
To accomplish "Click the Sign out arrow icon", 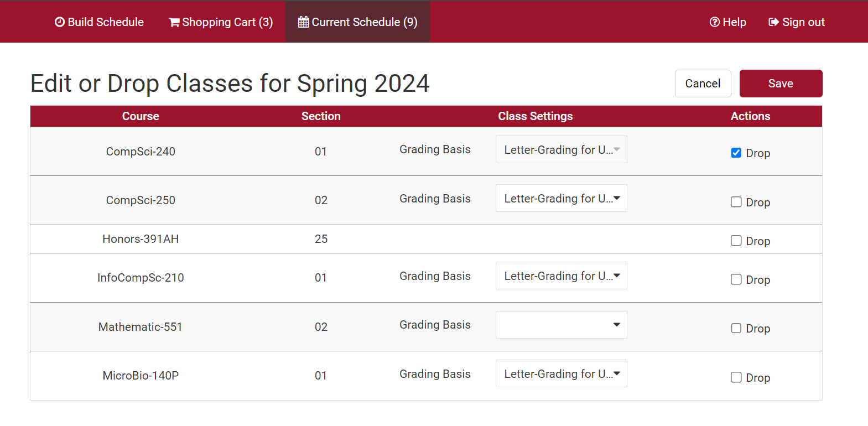I will (774, 22).
